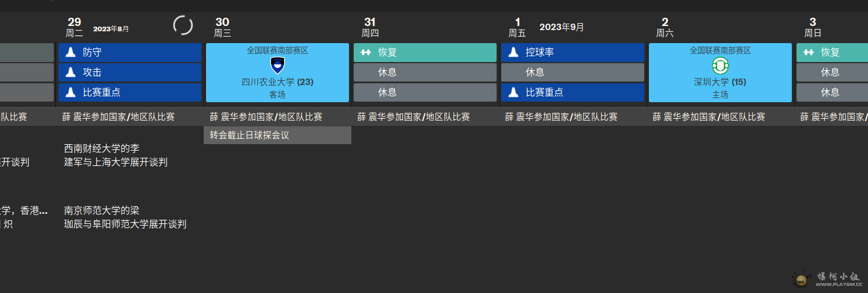This screenshot has height=293, width=868.
Task: Click the green 深圳大学 club badge
Action: (x=720, y=65)
